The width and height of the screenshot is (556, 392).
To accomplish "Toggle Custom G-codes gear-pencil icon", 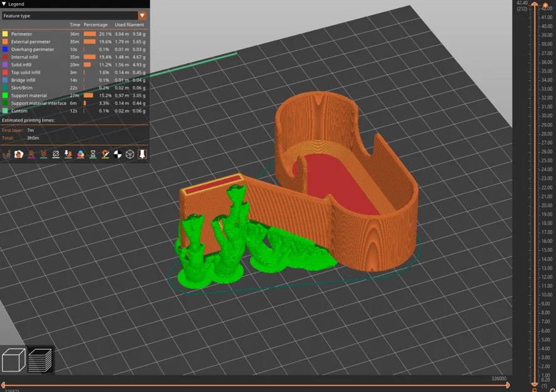I will (105, 154).
